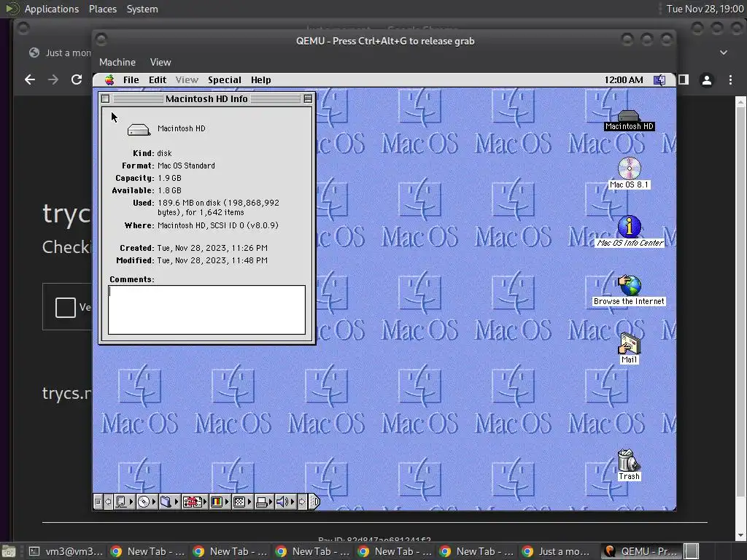The image size is (747, 560).
Task: Switch to the QEMU entry in the taskbar
Action: click(640, 551)
